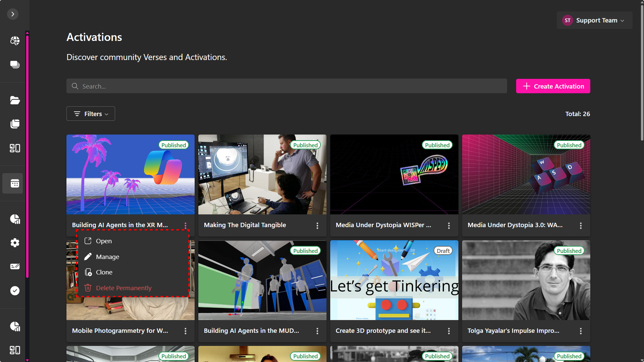Open the globe icon in the sidebar
644x362 pixels.
tap(15, 41)
